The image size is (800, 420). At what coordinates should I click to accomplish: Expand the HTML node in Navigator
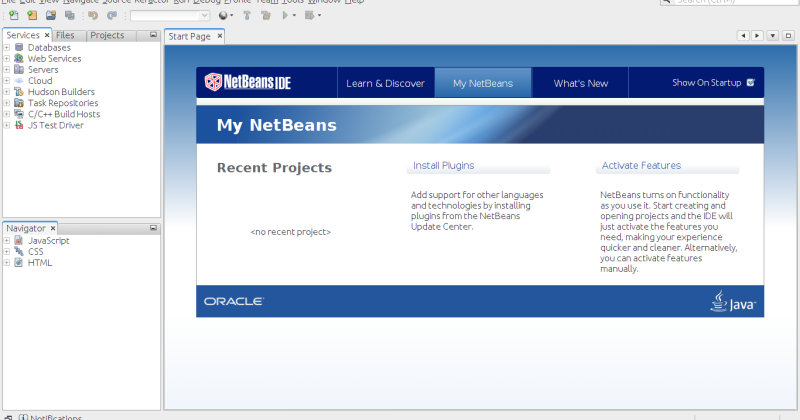pos(7,263)
